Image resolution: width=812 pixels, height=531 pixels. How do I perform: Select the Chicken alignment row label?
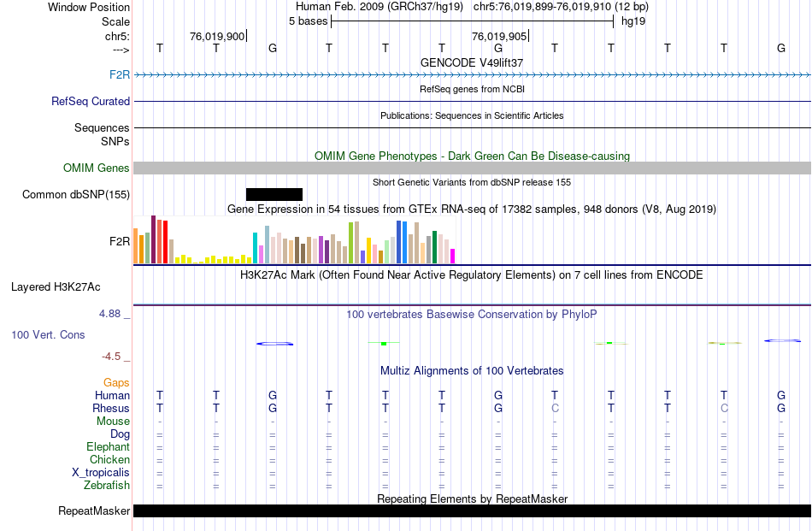pos(109,459)
